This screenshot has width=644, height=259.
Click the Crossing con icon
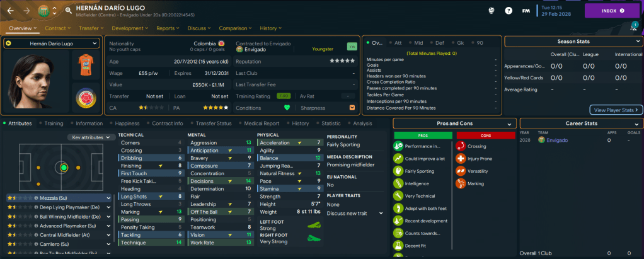(461, 146)
